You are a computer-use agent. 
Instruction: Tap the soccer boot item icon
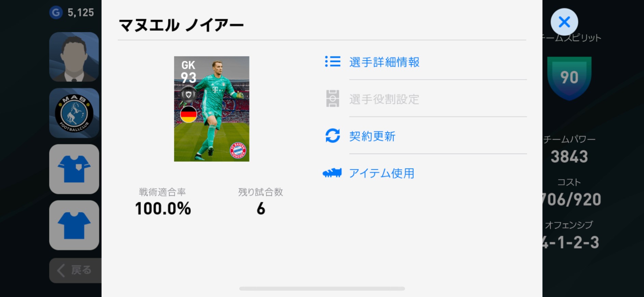(x=332, y=173)
